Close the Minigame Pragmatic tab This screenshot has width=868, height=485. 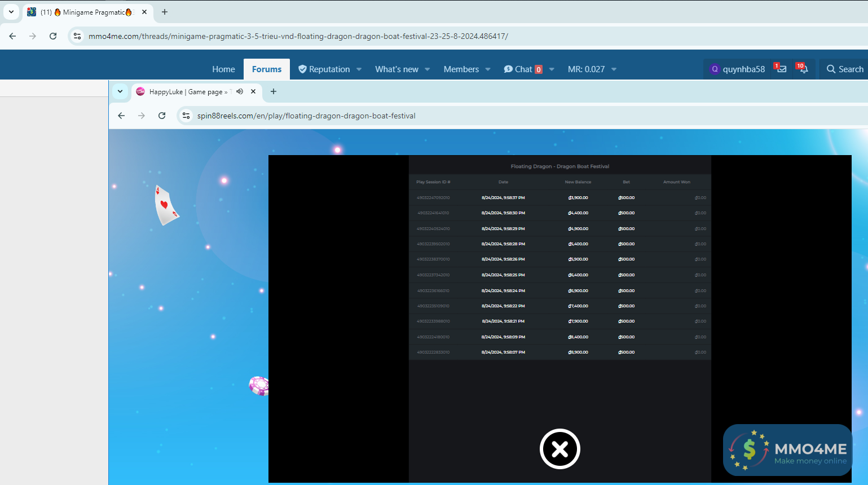tap(144, 12)
